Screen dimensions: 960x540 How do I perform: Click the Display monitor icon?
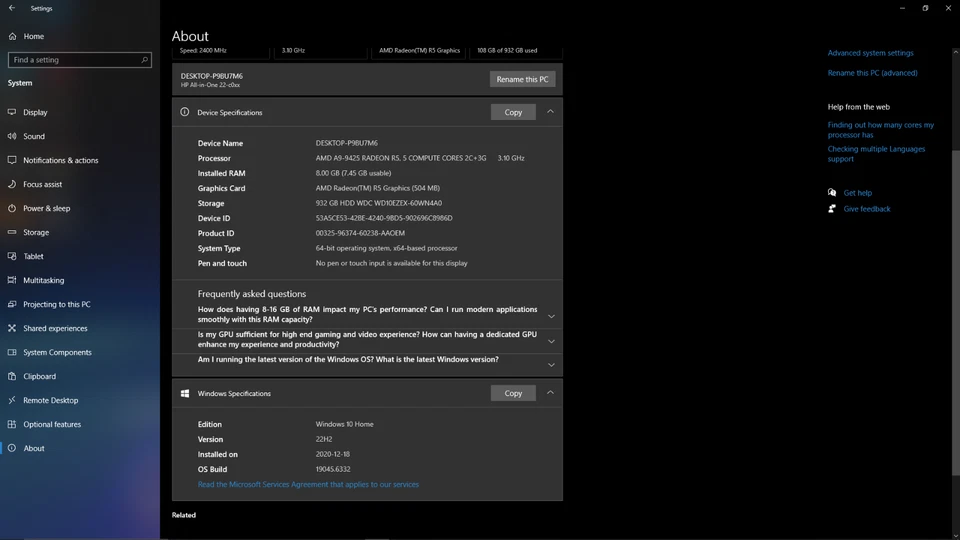[12, 112]
